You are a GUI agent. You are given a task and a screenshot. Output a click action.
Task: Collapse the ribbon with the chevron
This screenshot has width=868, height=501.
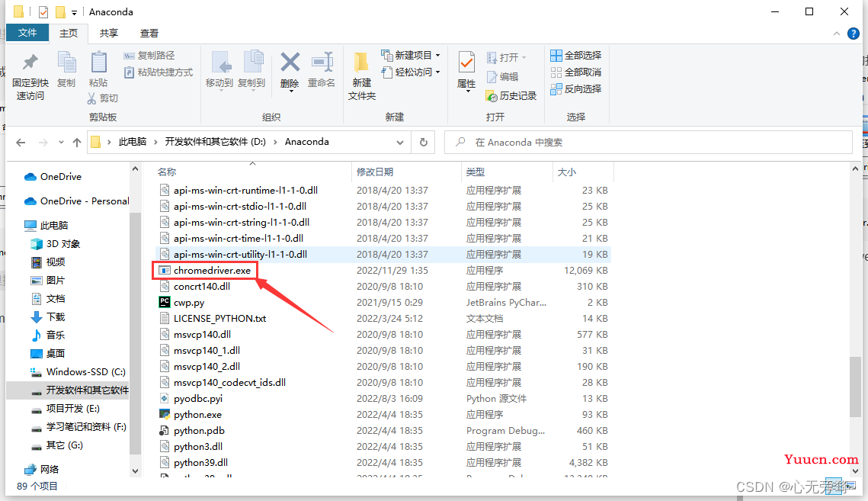click(837, 34)
